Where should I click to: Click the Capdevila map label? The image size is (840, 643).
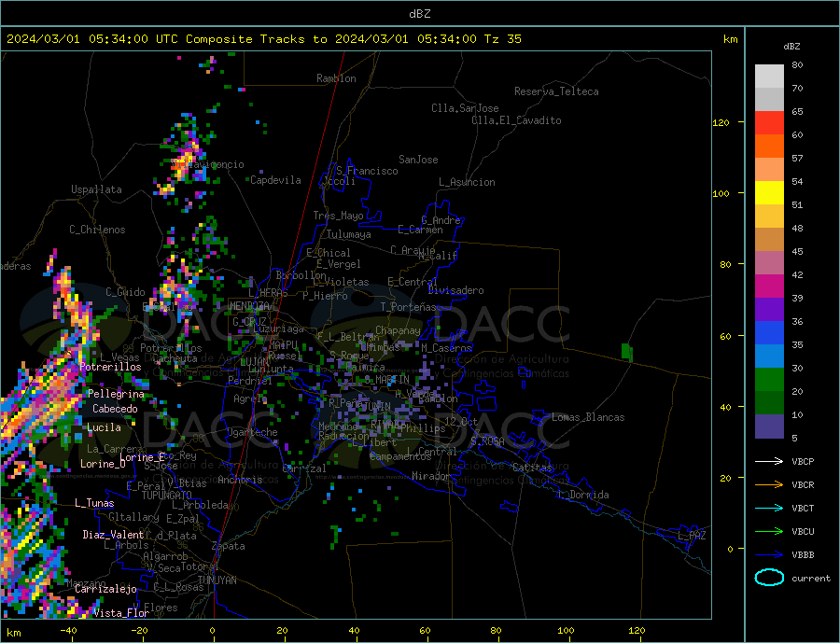(276, 180)
